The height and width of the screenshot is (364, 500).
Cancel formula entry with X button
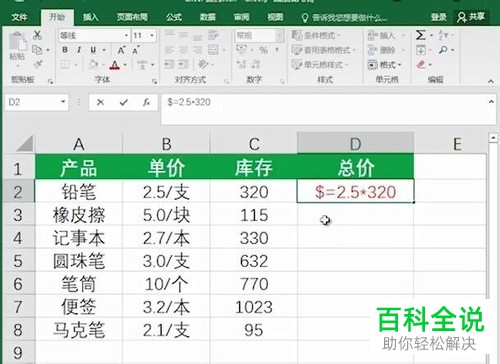[100, 102]
